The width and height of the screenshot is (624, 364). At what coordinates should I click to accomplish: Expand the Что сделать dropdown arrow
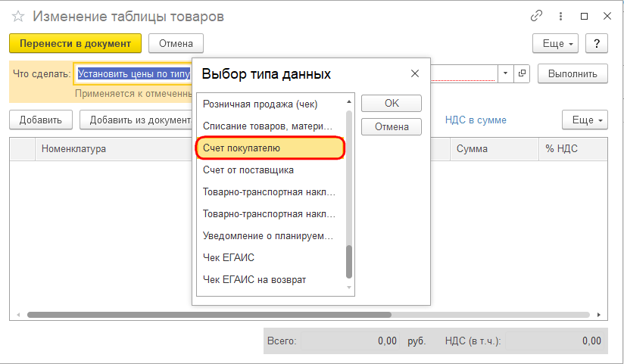505,73
